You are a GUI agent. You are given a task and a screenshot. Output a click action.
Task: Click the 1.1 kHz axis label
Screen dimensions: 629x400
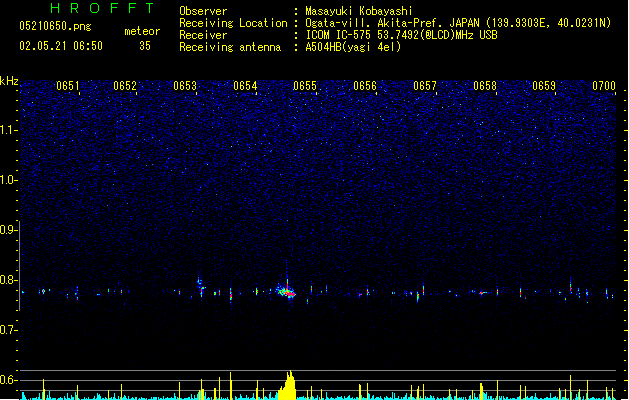click(x=9, y=130)
